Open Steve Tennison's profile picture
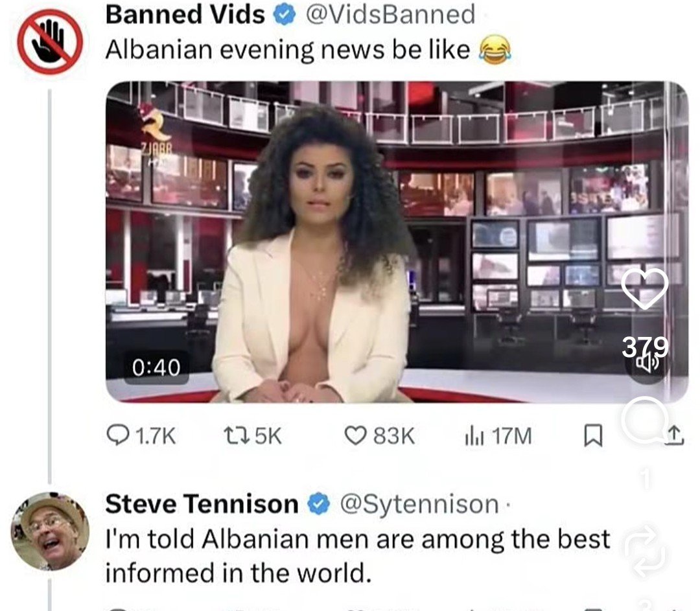700x611 pixels. (x=50, y=531)
